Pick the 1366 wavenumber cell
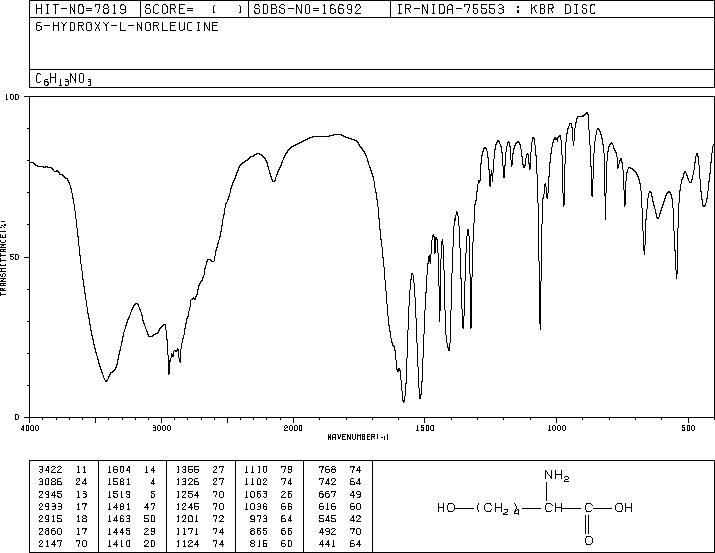The width and height of the screenshot is (715, 553). pos(187,469)
